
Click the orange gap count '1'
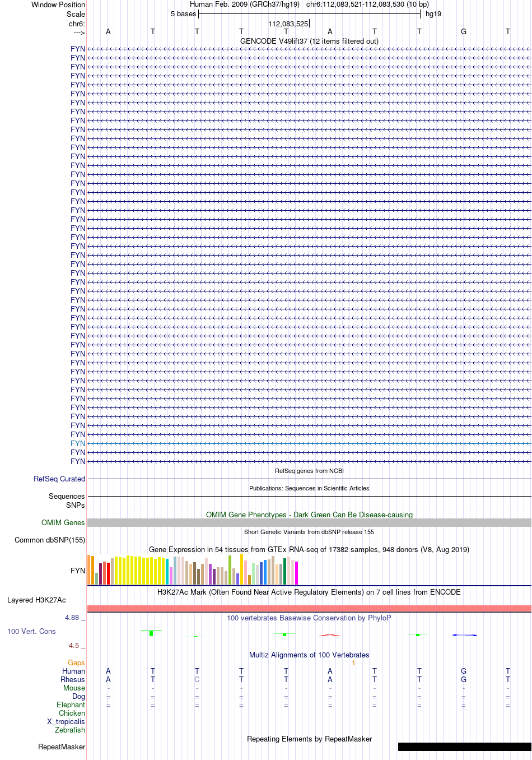[353, 662]
